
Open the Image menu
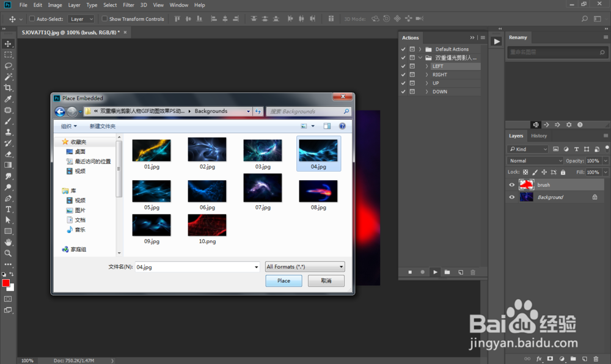click(55, 5)
